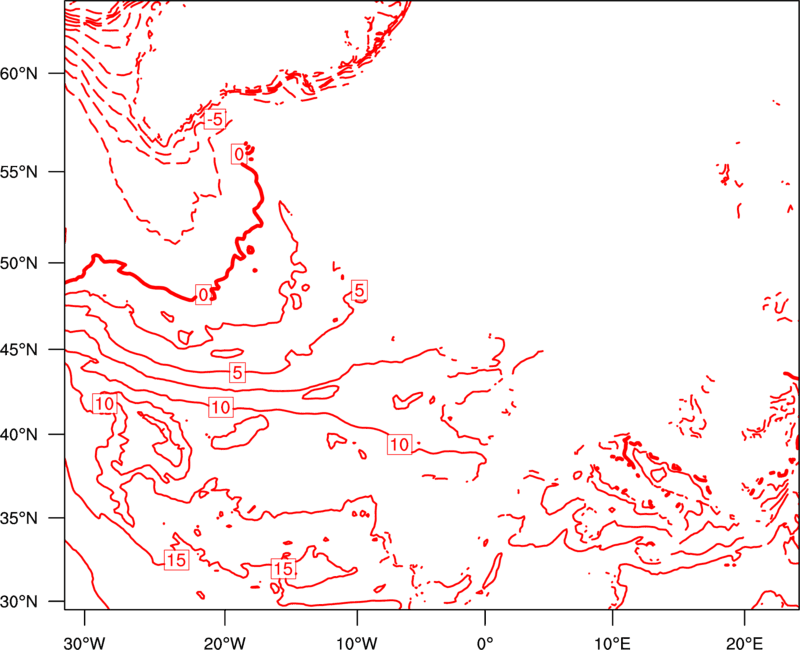Screen dimensions: 800x650
Task: Select the 15 contour label near 15°W
Action: pos(284,568)
